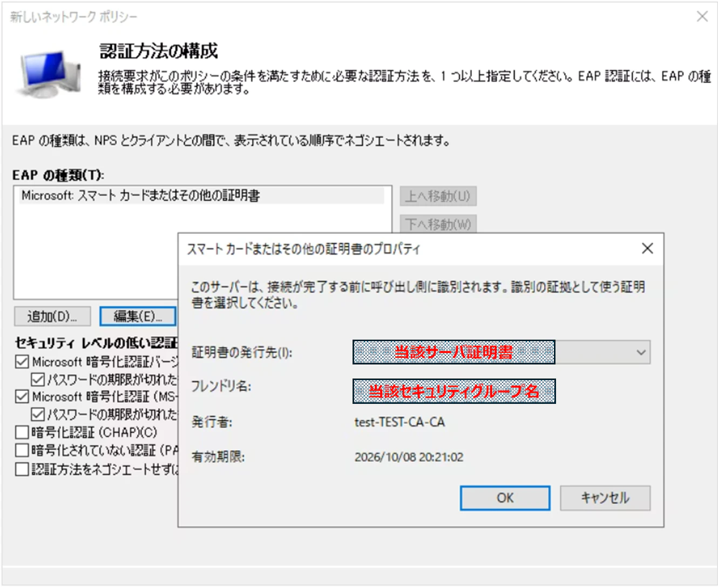Viewport: 718px width, 588px height.
Task: Click the 下へ移動(W) button
Action: [x=438, y=224]
